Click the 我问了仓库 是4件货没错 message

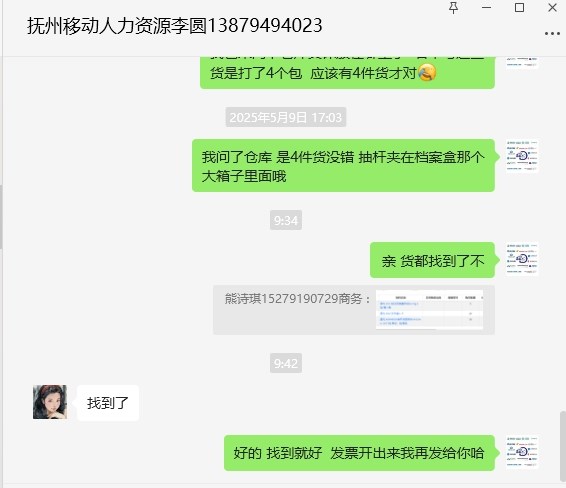point(343,166)
